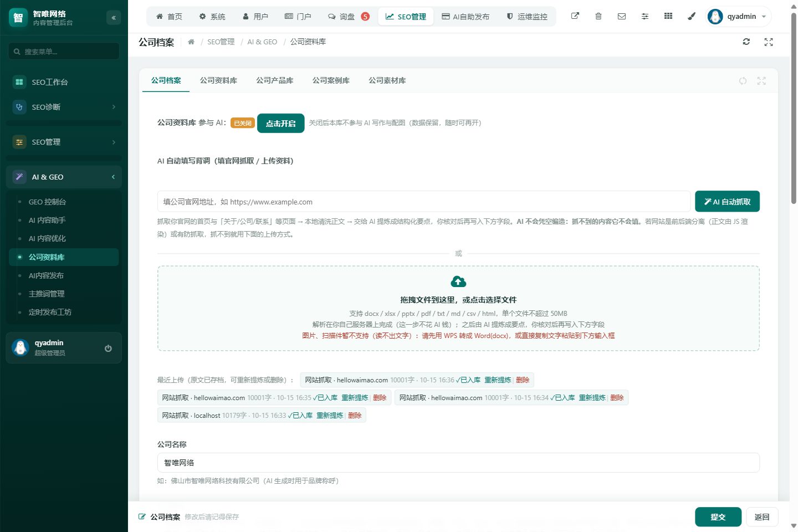The width and height of the screenshot is (798, 532).
Task: Click the 智唯网络 logo icon
Action: click(18, 17)
